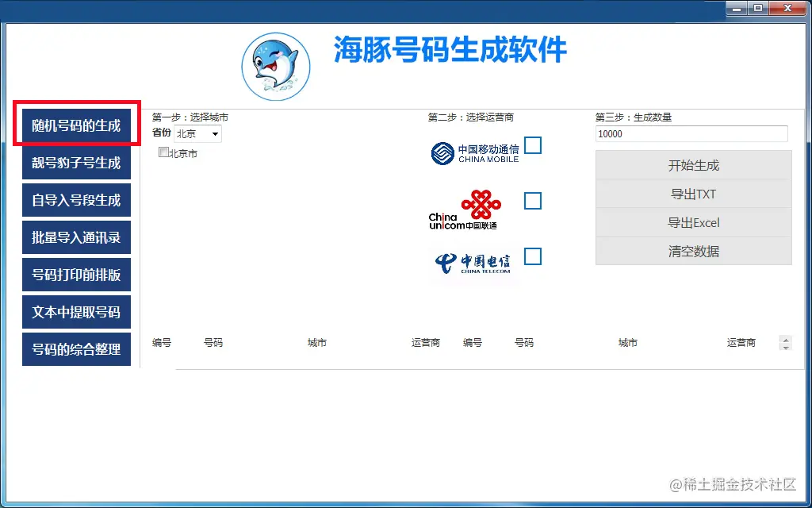Screen dimensions: 812x508
Task: Enable the China Mobile checkbox
Action: point(532,146)
